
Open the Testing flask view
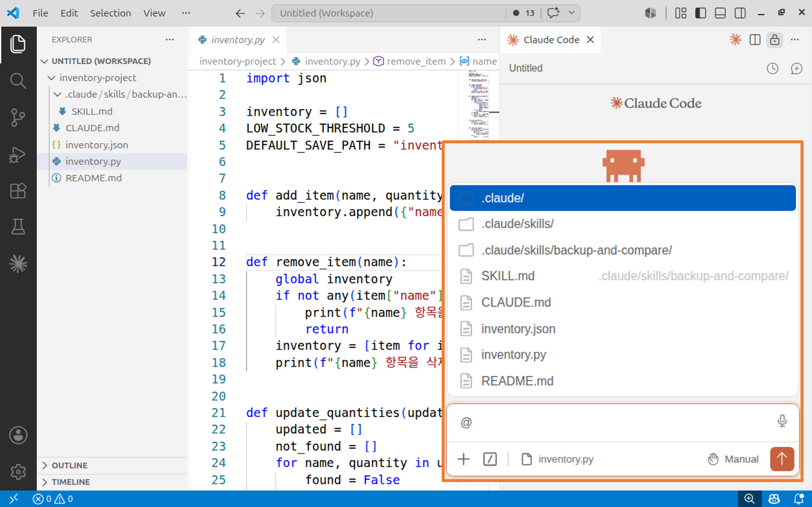pos(18,227)
